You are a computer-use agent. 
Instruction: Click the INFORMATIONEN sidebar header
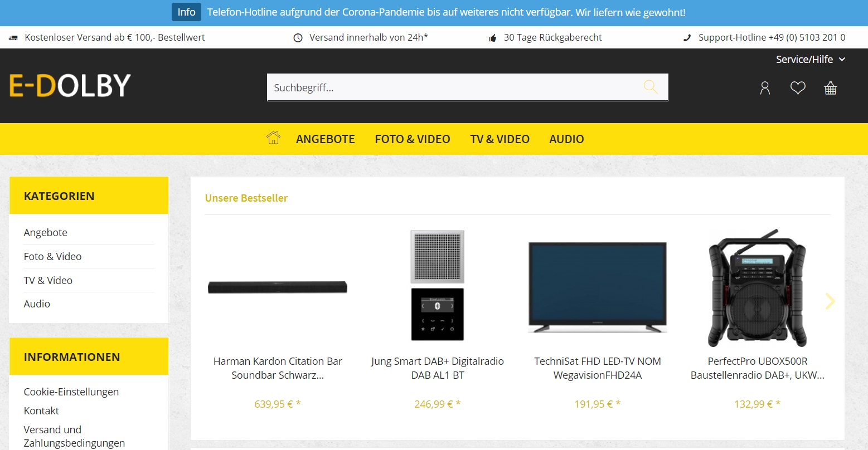[89, 356]
